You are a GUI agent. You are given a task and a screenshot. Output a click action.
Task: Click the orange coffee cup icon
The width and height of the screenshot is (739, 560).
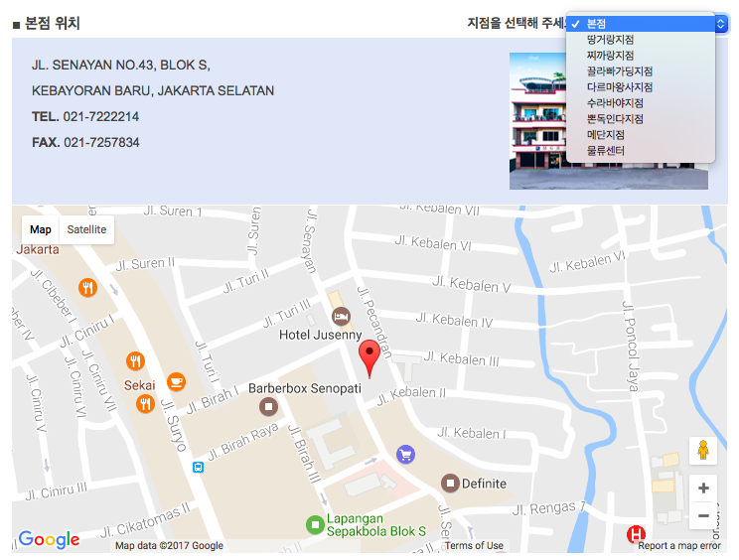click(x=176, y=382)
